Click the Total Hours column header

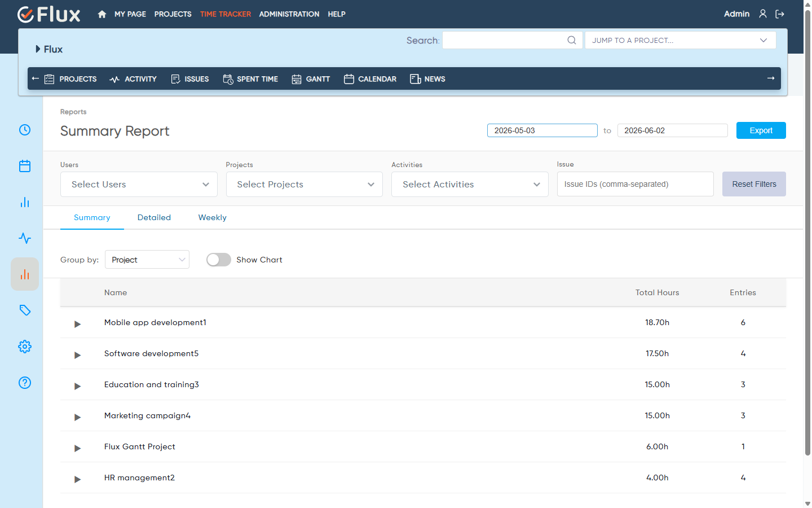click(x=657, y=292)
